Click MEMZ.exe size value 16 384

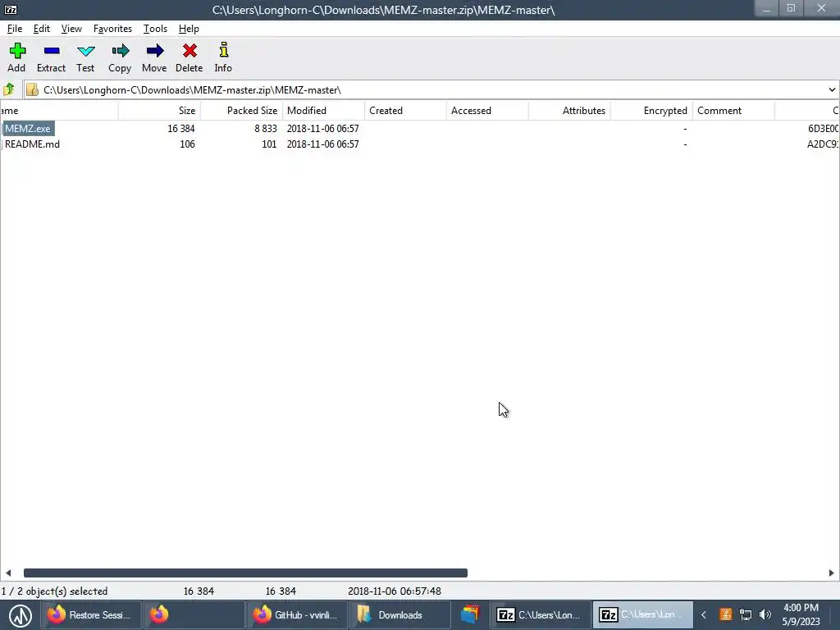point(181,129)
